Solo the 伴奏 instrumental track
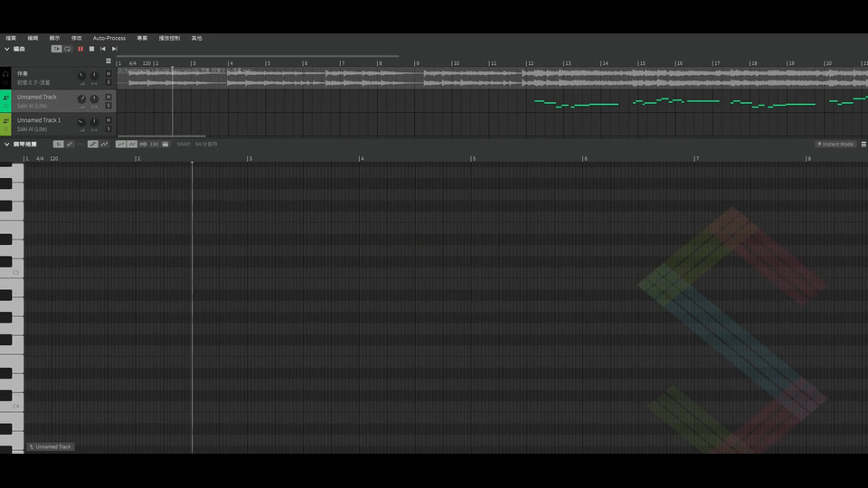Viewport: 868px width, 488px height. [x=108, y=82]
